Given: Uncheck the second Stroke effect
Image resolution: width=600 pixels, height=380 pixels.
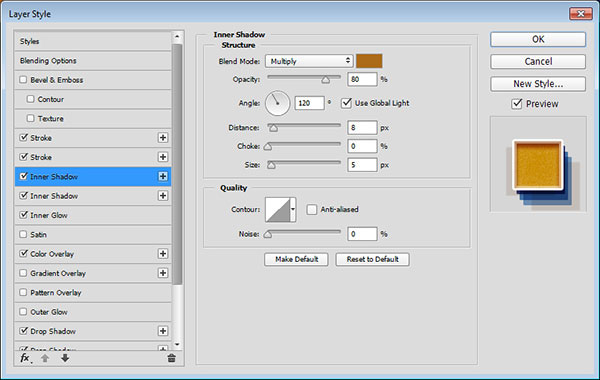Looking at the screenshot, I should [23, 157].
